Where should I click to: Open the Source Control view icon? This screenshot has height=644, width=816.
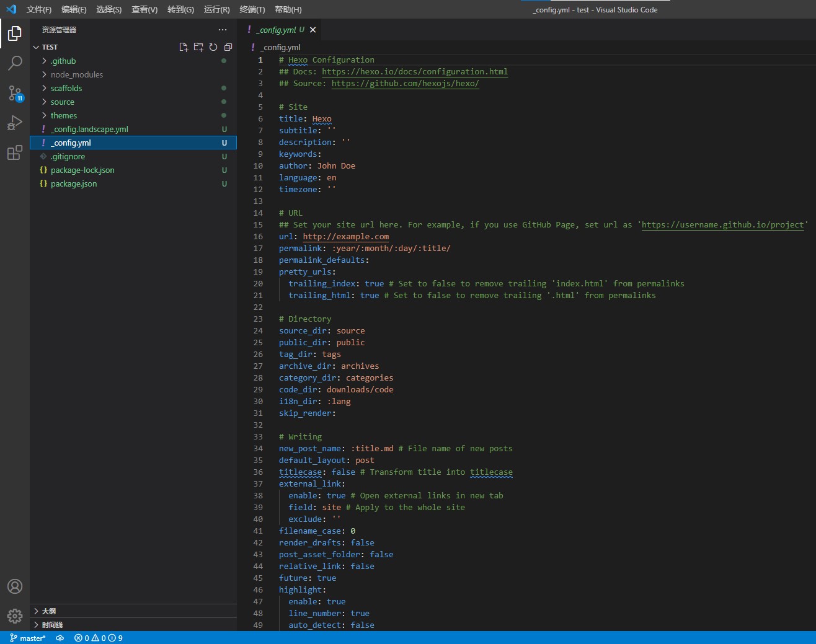[x=15, y=93]
